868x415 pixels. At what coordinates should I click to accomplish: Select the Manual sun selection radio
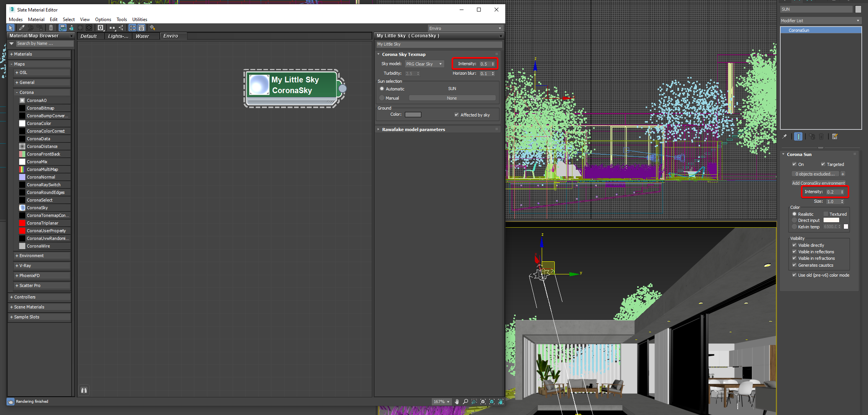coord(382,98)
